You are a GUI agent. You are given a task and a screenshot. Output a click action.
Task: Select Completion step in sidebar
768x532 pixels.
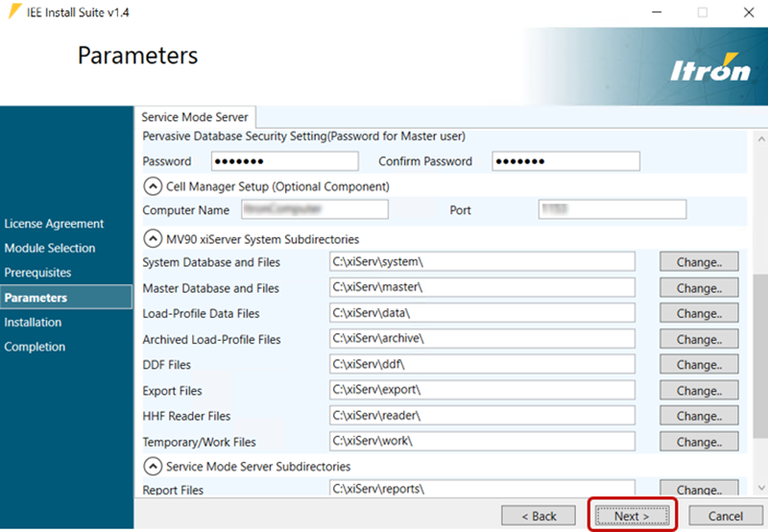pyautogui.click(x=35, y=347)
